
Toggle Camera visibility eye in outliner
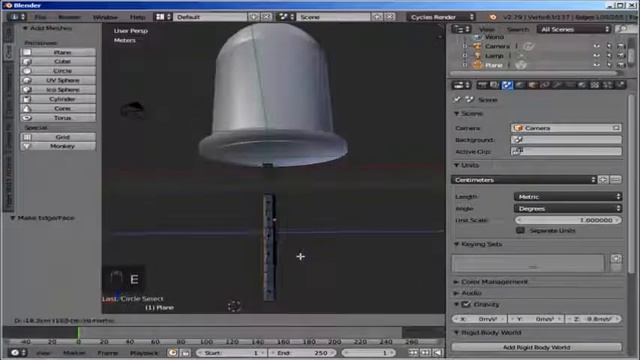pos(597,46)
